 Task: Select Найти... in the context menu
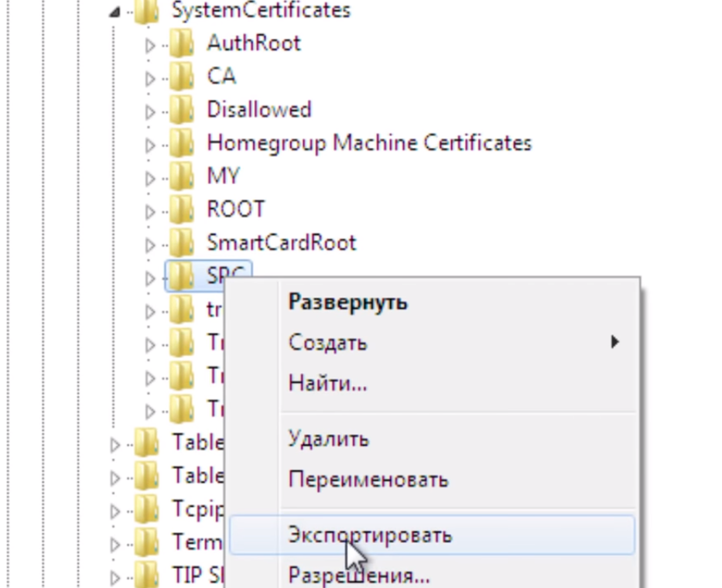pos(327,382)
